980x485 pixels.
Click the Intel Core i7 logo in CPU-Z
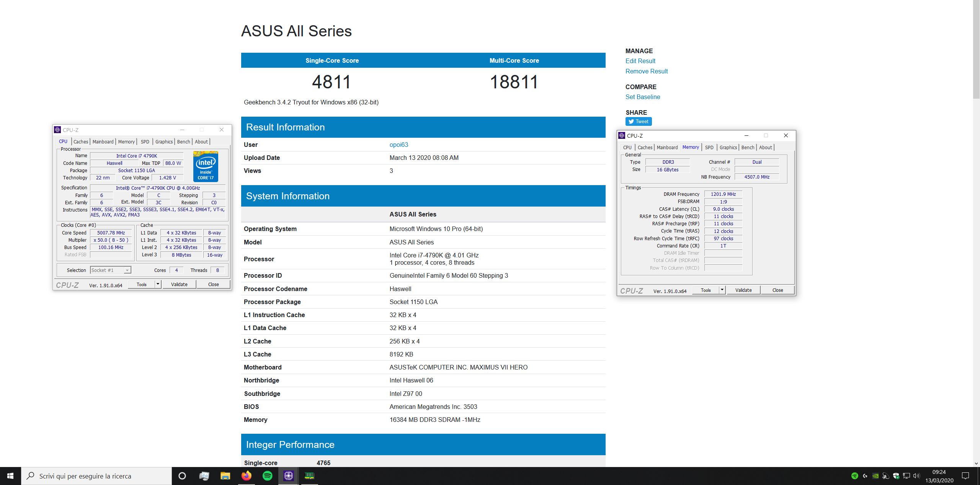(206, 166)
